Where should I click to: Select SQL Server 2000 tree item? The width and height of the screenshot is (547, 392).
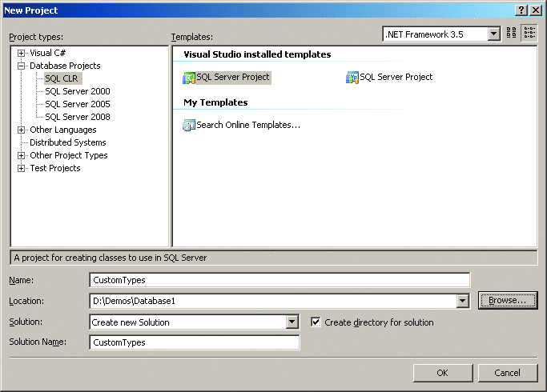pyautogui.click(x=78, y=91)
